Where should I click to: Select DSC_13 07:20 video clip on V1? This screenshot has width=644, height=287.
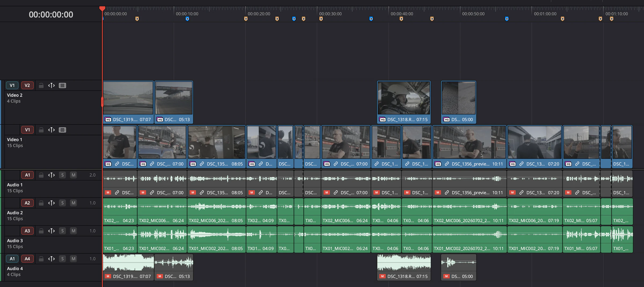coord(535,147)
